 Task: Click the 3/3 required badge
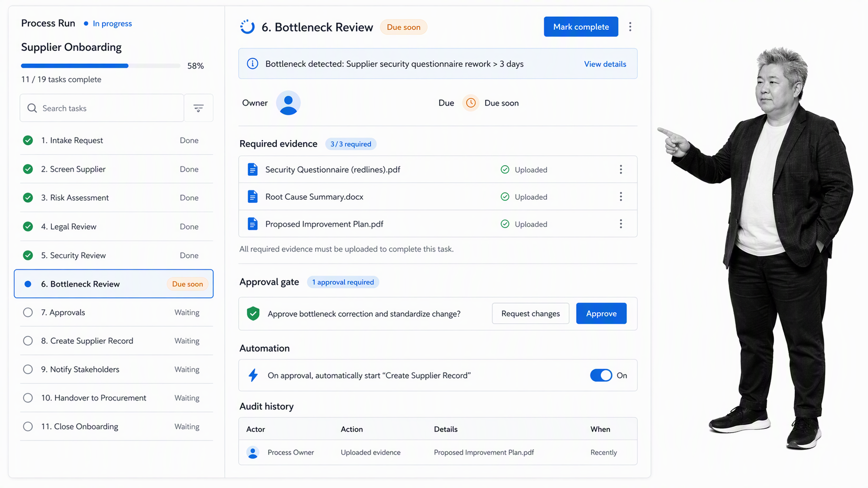tap(351, 144)
